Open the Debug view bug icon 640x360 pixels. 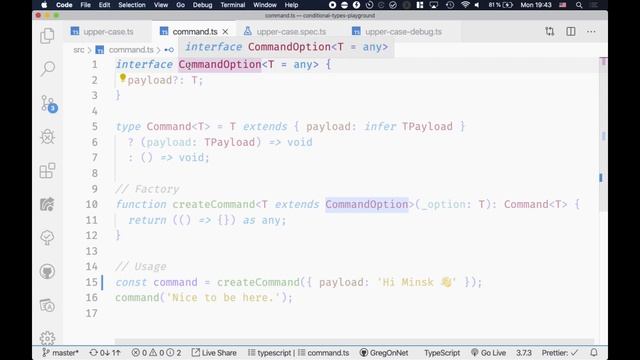tap(47, 137)
